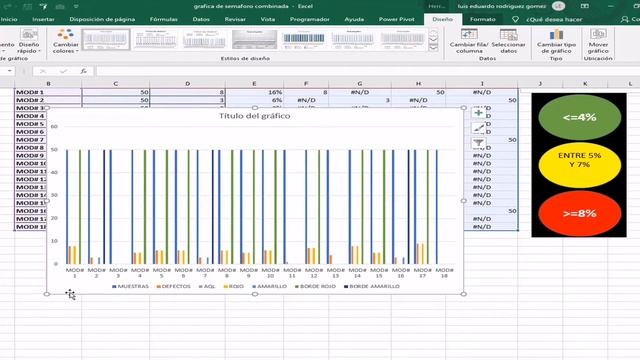640x360 pixels.
Task: Open the Insertar ribbon tab
Action: point(43,19)
